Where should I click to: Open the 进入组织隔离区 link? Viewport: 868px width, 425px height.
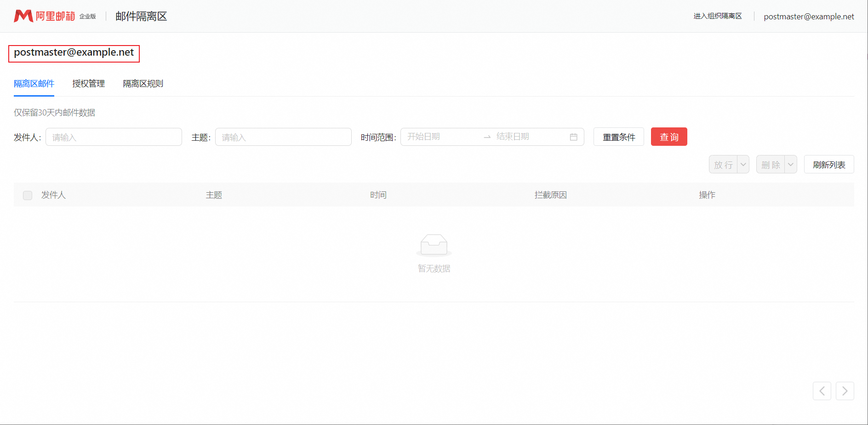tap(717, 16)
